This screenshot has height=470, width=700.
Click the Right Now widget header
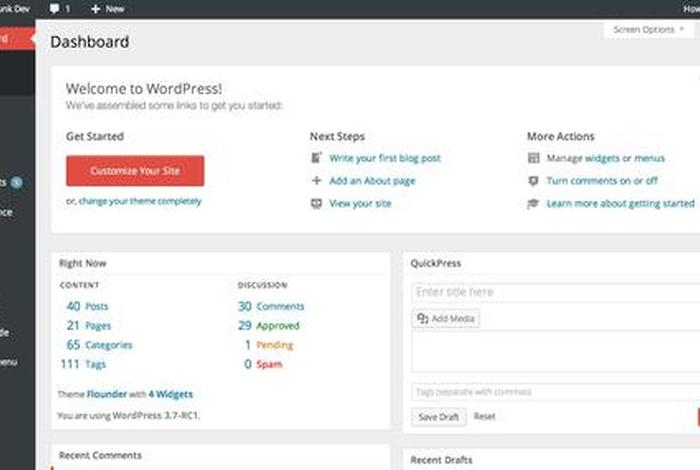221,263
